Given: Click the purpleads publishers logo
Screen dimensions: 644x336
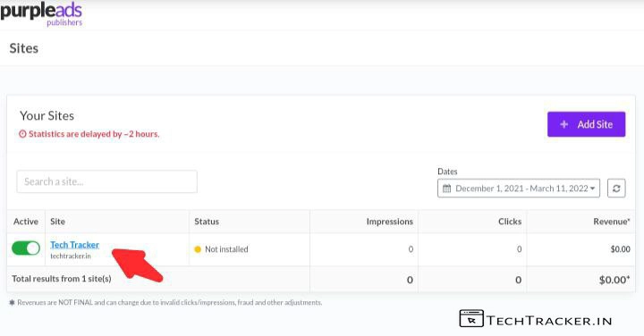Looking at the screenshot, I should tap(41, 14).
